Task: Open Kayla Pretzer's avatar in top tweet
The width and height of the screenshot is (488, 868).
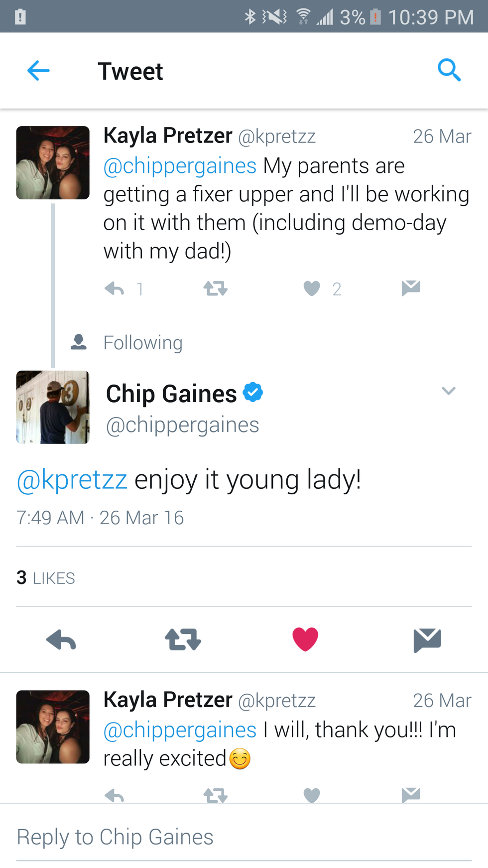Action: (53, 163)
